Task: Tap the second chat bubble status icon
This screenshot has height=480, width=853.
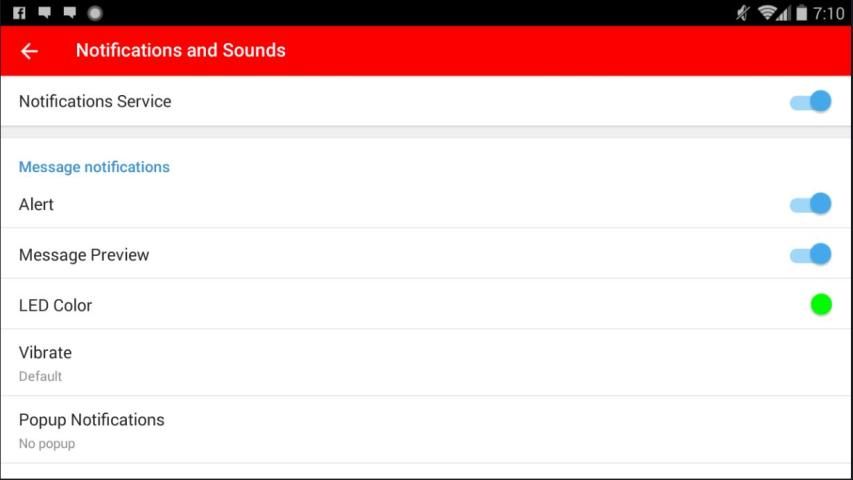Action: pyautogui.click(x=69, y=13)
